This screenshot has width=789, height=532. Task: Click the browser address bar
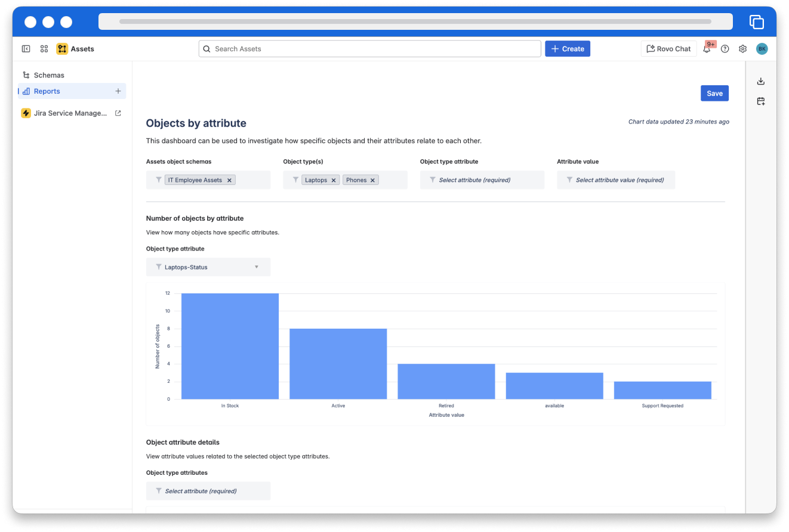click(415, 21)
